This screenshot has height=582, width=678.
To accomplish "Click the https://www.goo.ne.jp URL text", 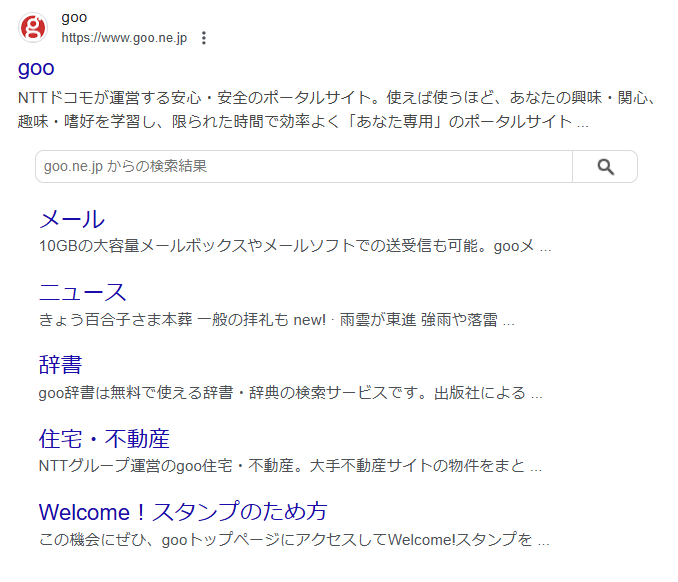I will (124, 38).
